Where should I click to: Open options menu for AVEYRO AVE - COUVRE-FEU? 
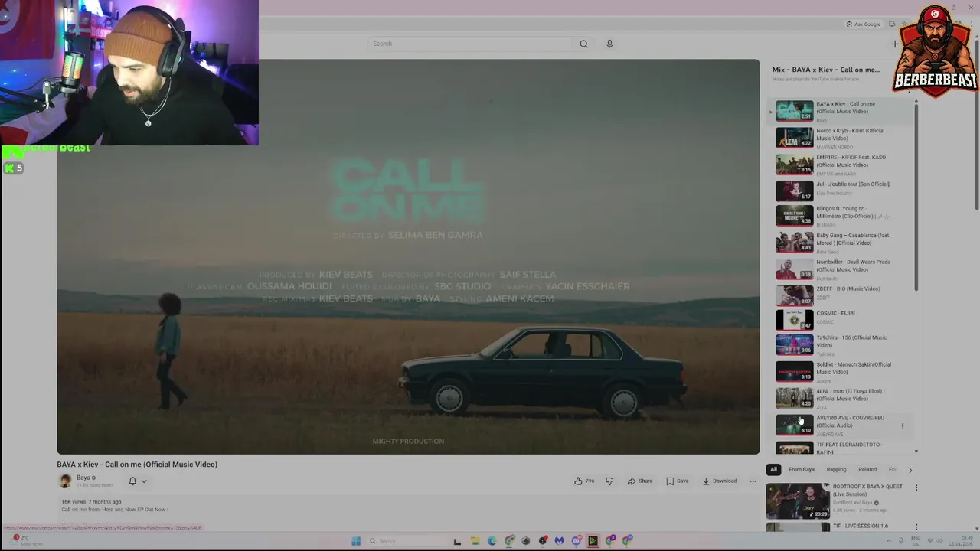coord(903,426)
